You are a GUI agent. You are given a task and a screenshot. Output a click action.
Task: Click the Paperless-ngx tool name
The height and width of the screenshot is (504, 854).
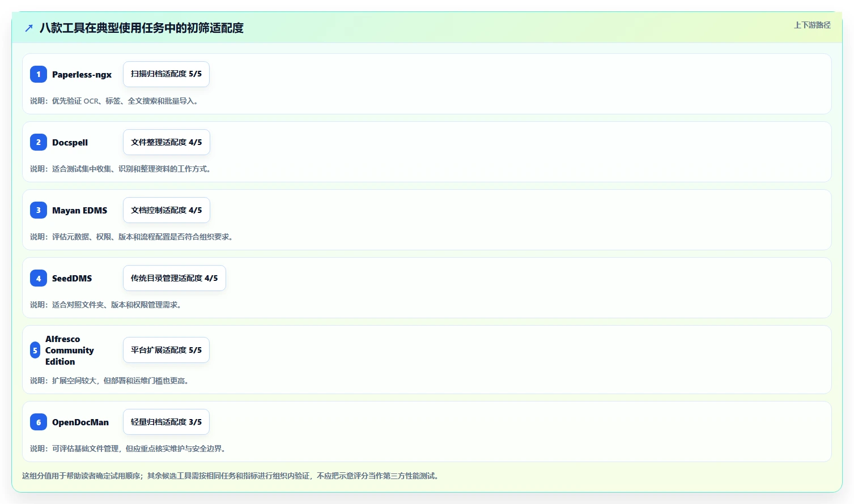[82, 74]
